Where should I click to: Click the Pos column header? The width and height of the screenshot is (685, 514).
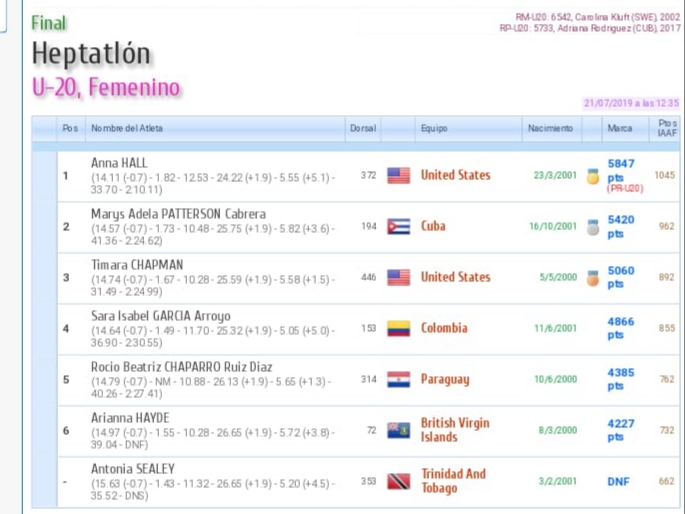coord(69,129)
